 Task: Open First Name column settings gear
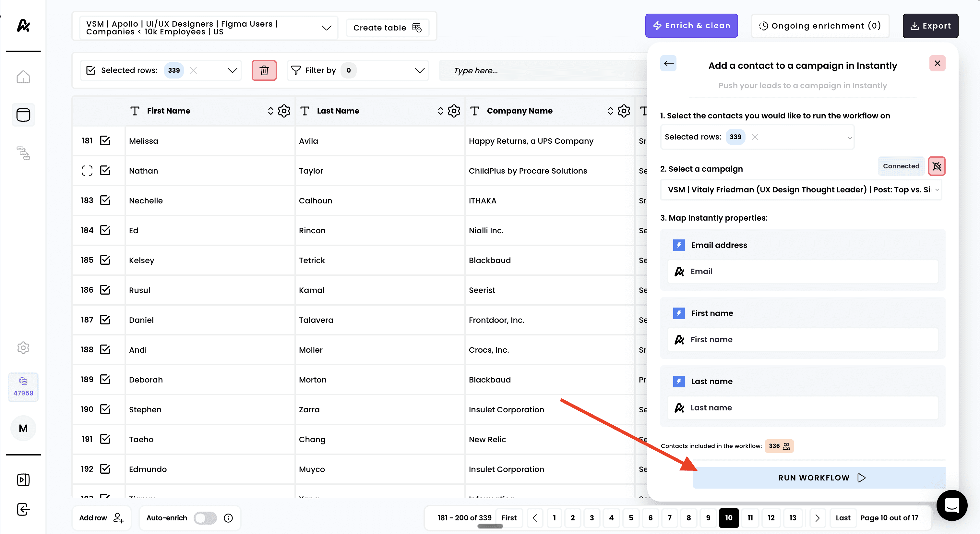click(284, 111)
